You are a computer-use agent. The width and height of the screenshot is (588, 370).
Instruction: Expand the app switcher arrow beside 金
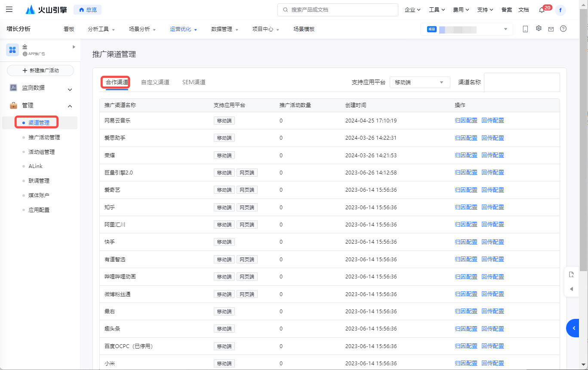74,46
